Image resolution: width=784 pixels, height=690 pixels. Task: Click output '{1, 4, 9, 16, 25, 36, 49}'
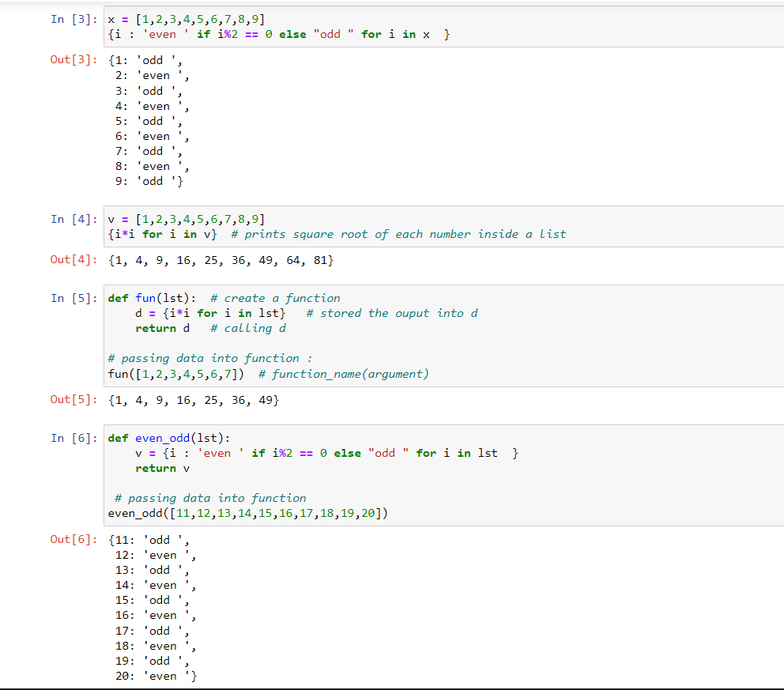click(x=194, y=401)
